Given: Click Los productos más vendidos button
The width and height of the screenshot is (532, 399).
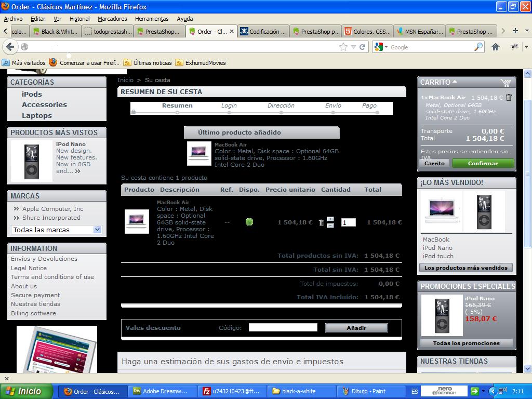Looking at the screenshot, I should coord(466,268).
